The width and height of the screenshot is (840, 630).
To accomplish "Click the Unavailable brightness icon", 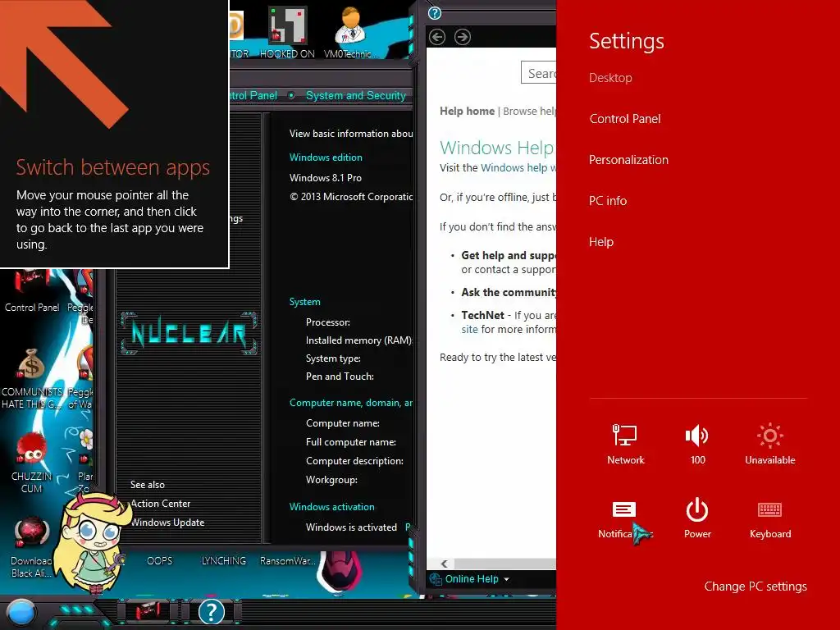I will pyautogui.click(x=769, y=444).
